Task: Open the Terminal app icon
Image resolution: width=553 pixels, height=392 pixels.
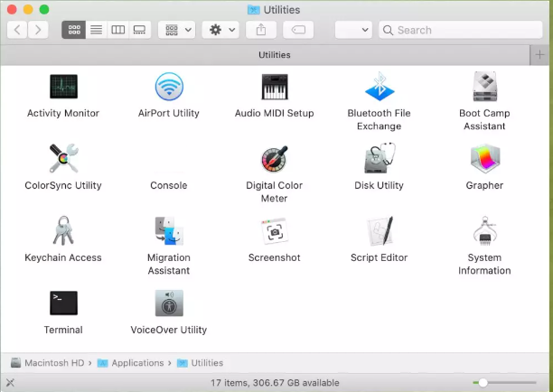Action: click(63, 303)
